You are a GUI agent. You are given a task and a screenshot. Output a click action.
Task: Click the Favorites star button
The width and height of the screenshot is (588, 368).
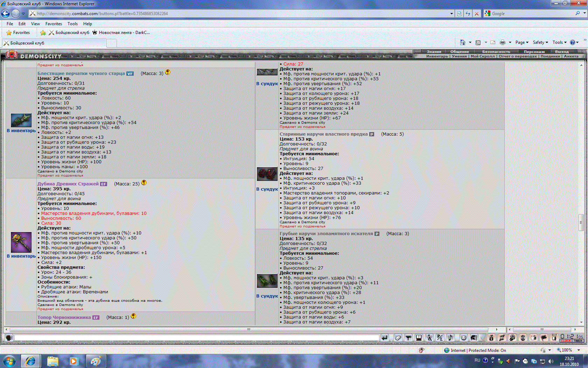(x=18, y=33)
